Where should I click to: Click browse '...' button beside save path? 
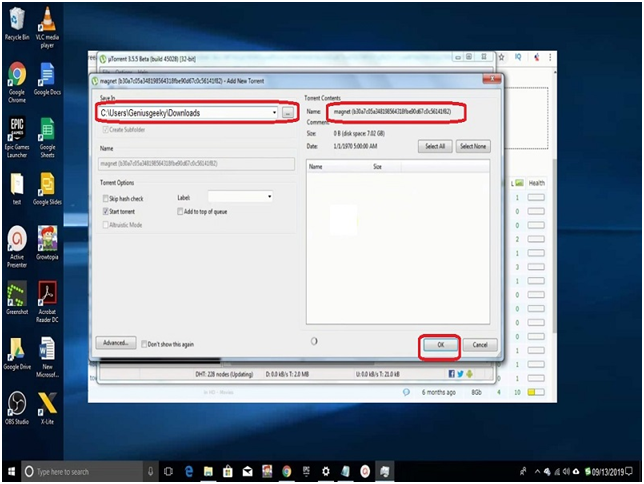coord(288,113)
